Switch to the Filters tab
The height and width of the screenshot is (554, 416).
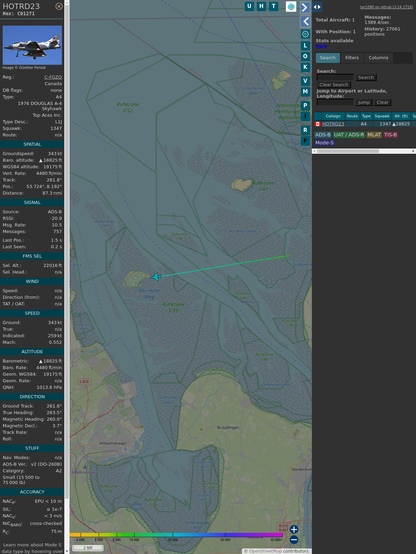(352, 58)
